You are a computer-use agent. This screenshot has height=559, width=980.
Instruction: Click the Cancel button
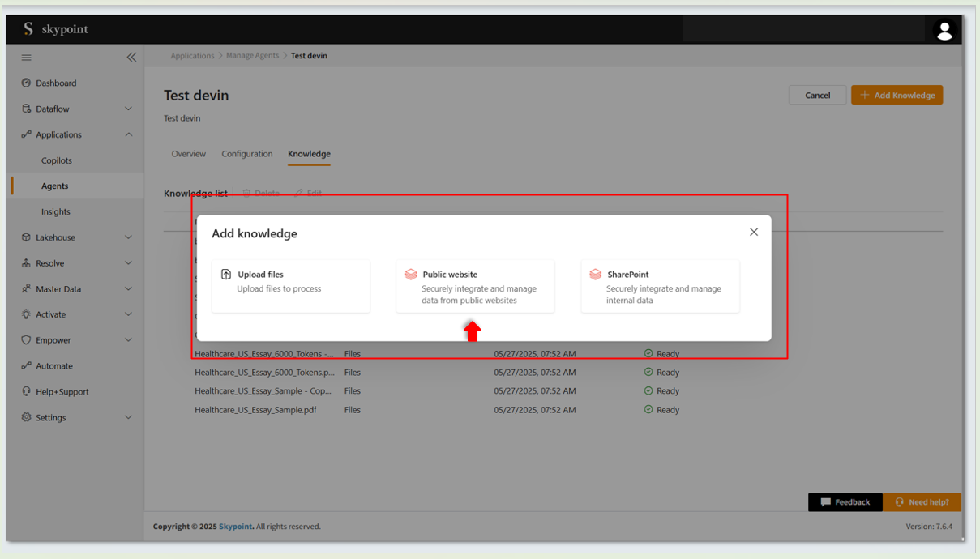(817, 95)
